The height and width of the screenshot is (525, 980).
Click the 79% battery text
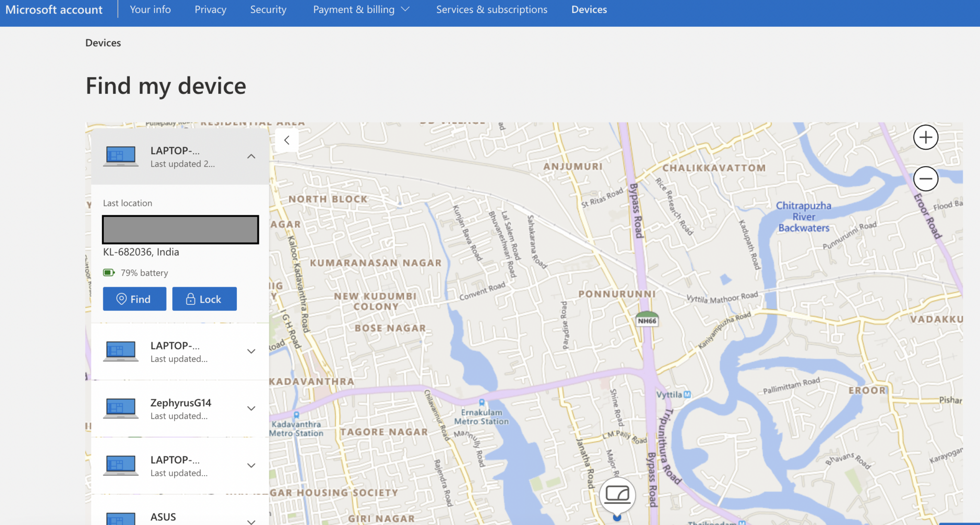144,273
